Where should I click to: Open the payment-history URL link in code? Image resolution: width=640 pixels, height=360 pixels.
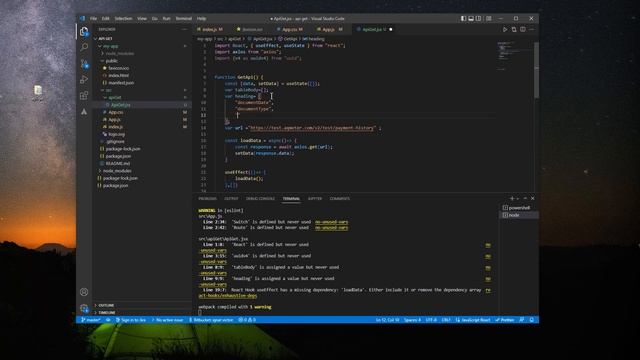312,128
